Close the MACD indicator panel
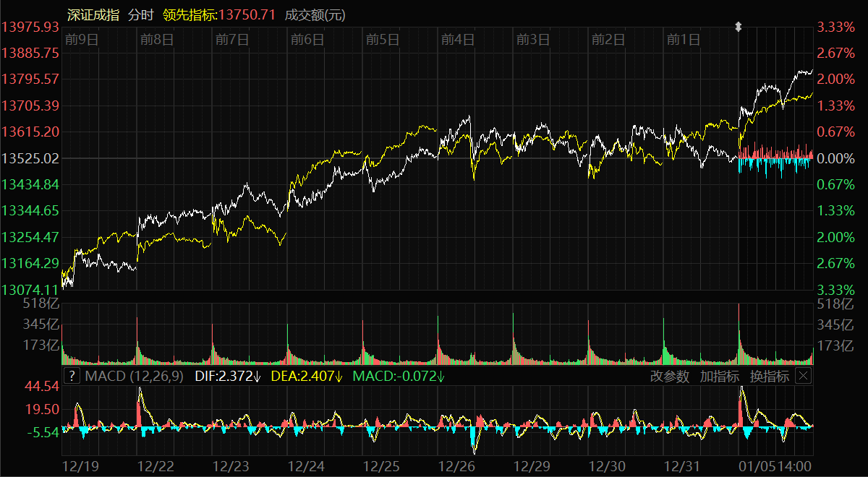 click(803, 376)
